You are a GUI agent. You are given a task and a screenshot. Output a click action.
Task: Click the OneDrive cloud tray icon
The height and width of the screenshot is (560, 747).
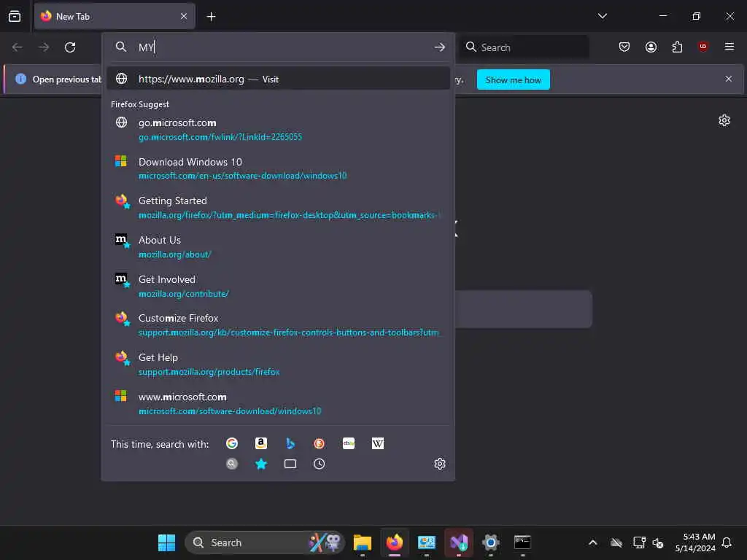[616, 542]
